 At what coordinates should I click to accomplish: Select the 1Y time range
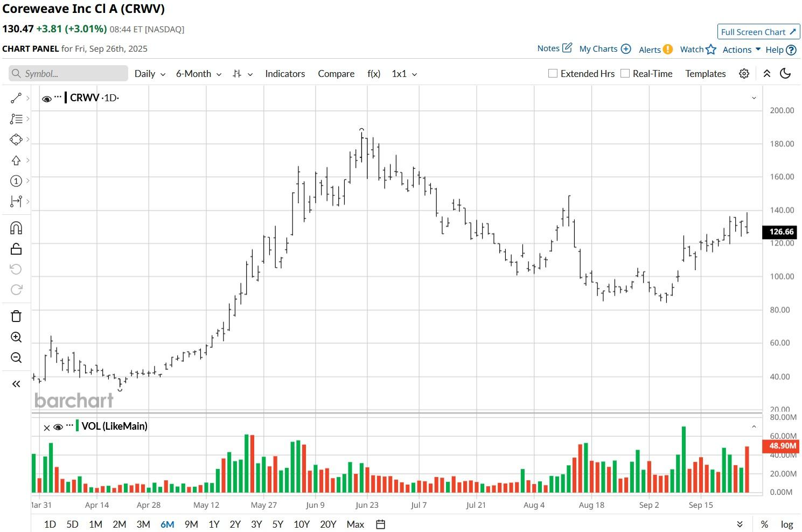tap(214, 524)
